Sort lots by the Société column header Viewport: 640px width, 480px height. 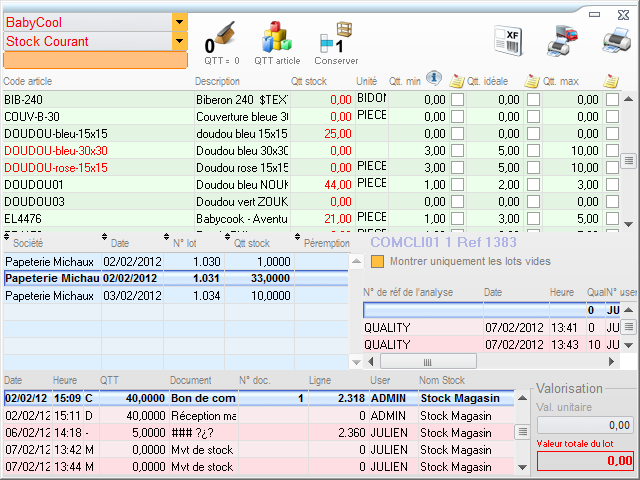27,242
